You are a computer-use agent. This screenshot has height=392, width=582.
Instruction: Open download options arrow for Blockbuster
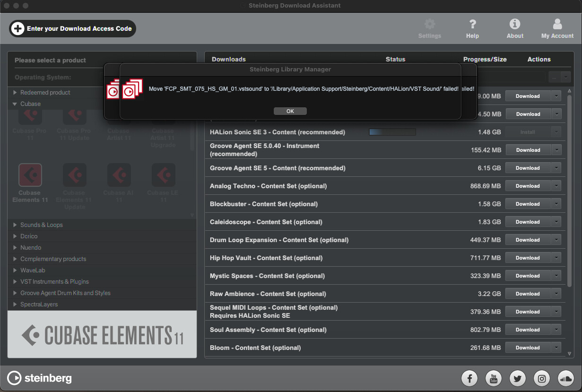[556, 204]
